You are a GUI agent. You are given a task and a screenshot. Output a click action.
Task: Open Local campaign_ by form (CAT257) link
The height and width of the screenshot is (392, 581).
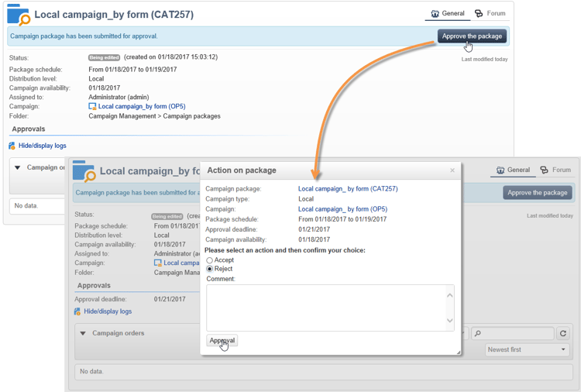pyautogui.click(x=348, y=189)
